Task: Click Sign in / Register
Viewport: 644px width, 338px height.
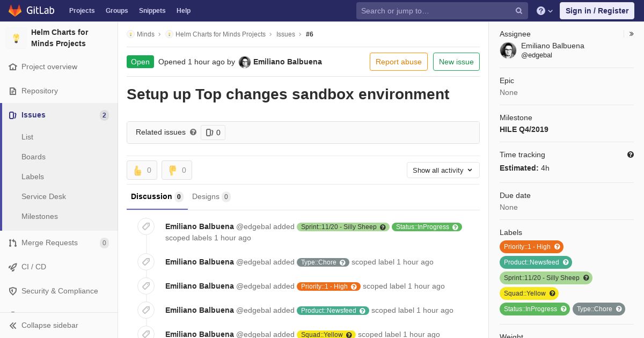Action: point(597,11)
